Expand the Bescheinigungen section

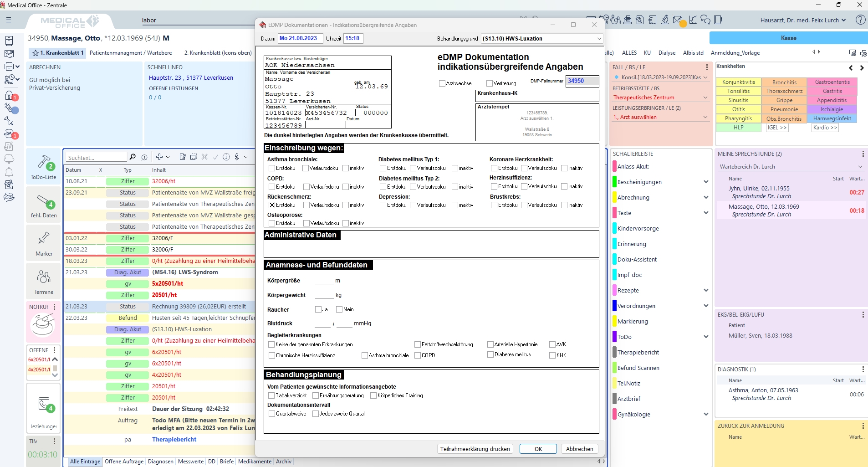[705, 182]
